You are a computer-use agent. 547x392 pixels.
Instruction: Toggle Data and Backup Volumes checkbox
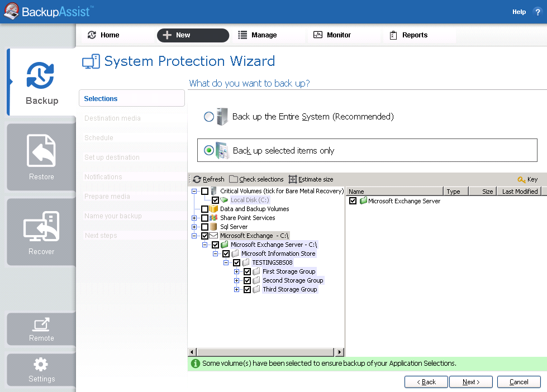pos(205,209)
